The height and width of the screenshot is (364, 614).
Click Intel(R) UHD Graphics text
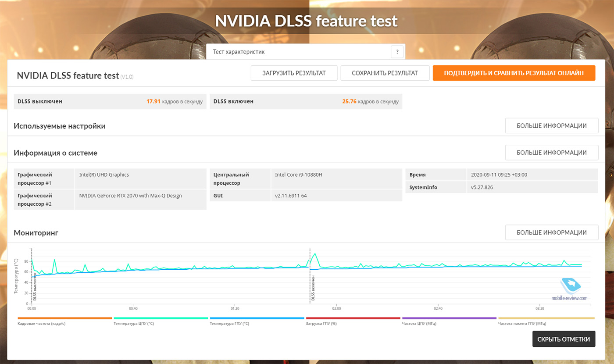coord(104,175)
